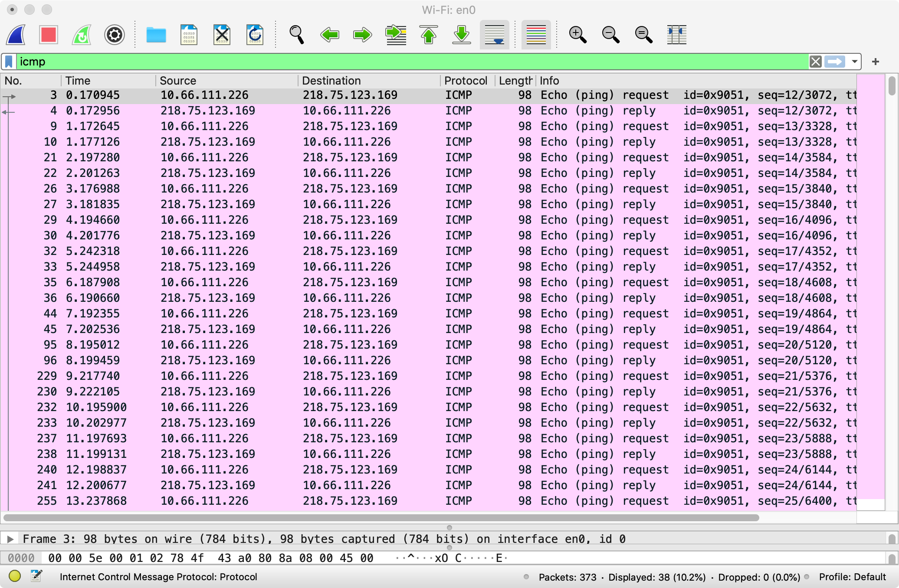Click the save capture file icon
The image size is (899, 588).
[x=189, y=35]
